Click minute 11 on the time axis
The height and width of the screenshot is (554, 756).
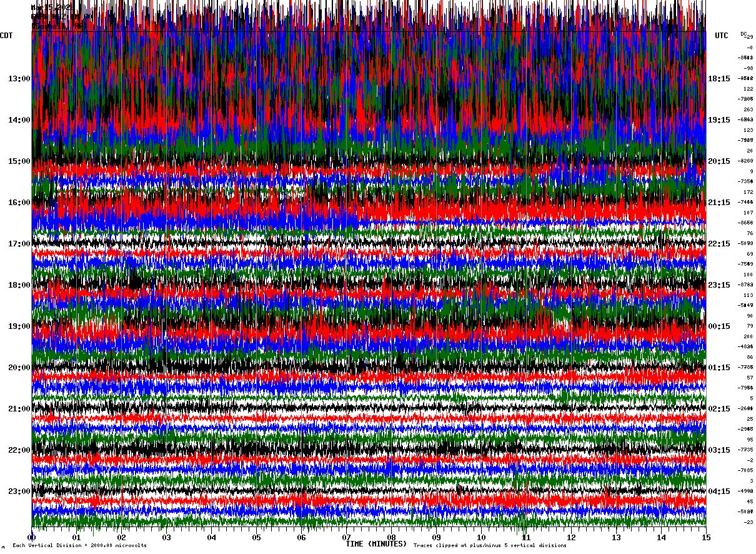pos(527,537)
